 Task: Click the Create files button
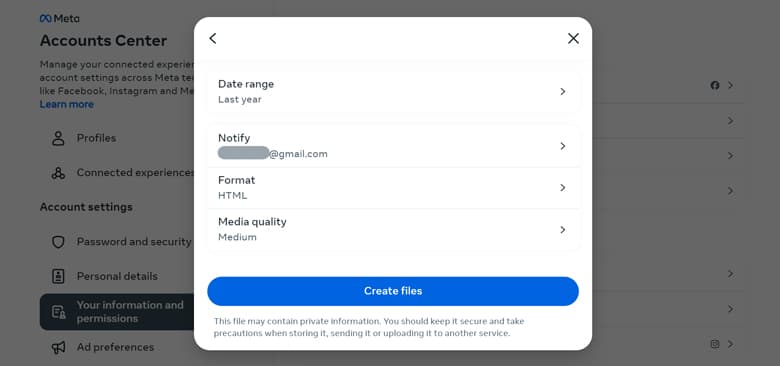pyautogui.click(x=393, y=291)
